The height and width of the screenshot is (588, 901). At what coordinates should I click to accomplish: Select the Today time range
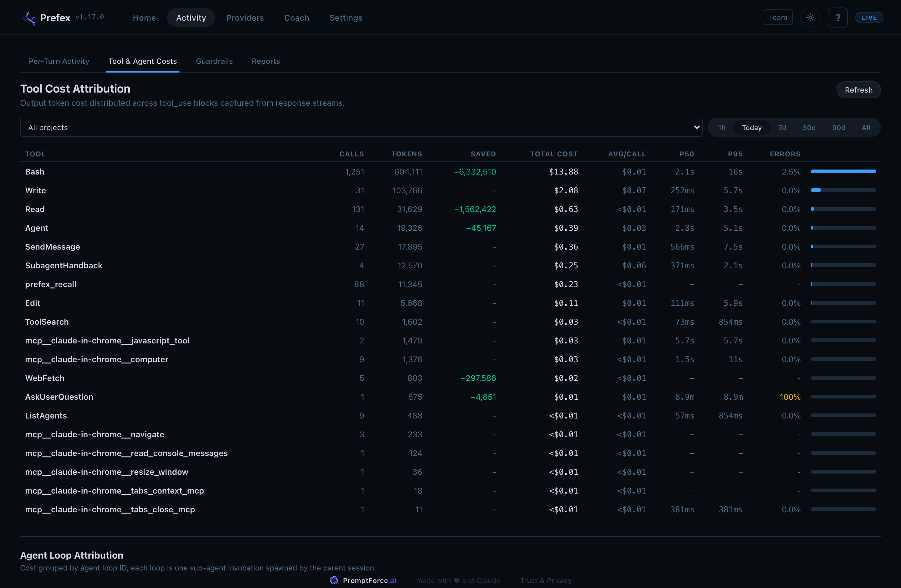(751, 128)
